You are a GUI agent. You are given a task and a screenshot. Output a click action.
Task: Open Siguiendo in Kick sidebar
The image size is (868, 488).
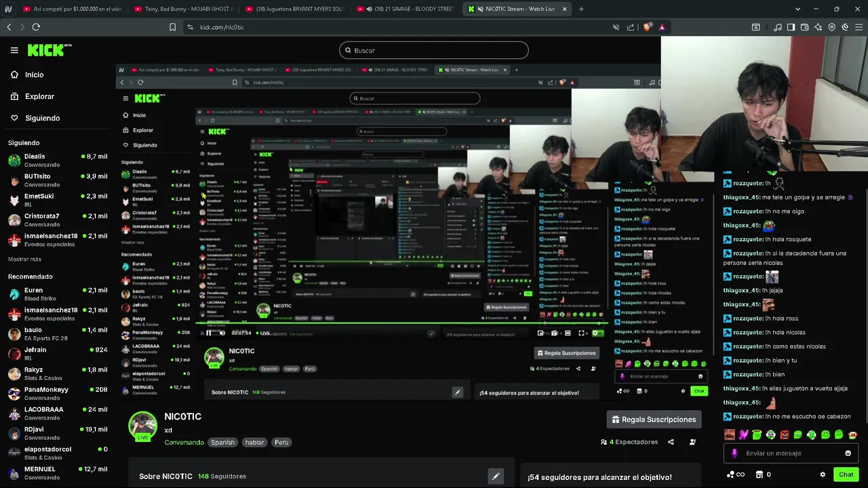(42, 118)
